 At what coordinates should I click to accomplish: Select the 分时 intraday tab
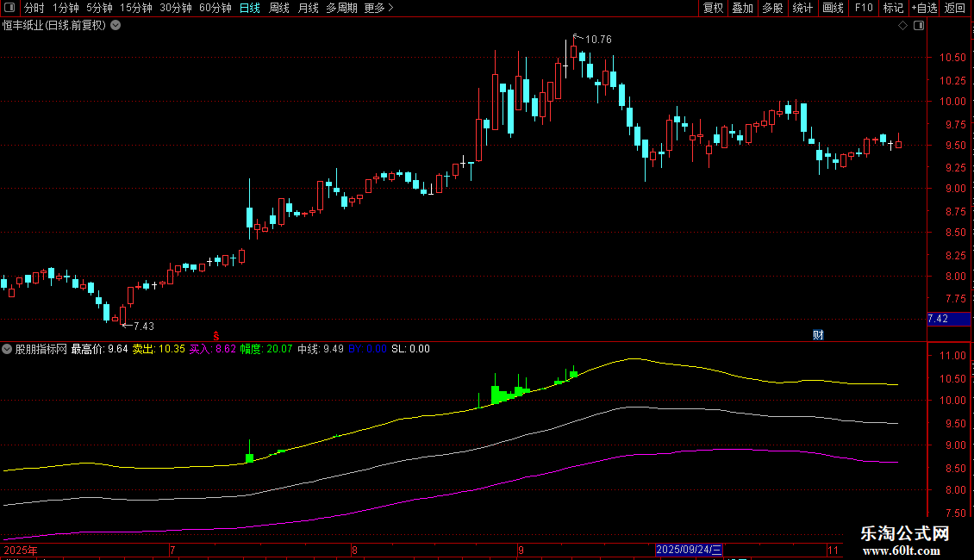[x=34, y=8]
